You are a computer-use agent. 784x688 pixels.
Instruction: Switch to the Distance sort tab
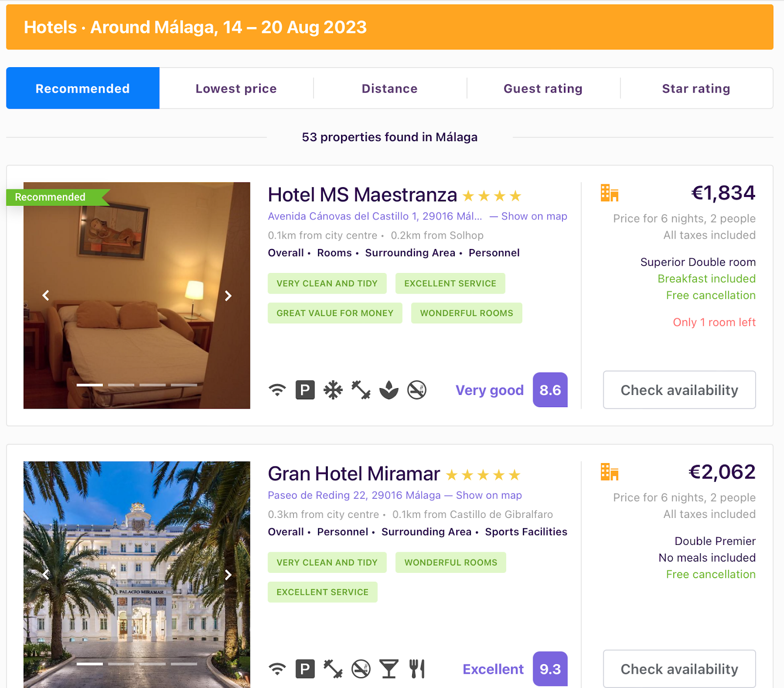point(390,88)
